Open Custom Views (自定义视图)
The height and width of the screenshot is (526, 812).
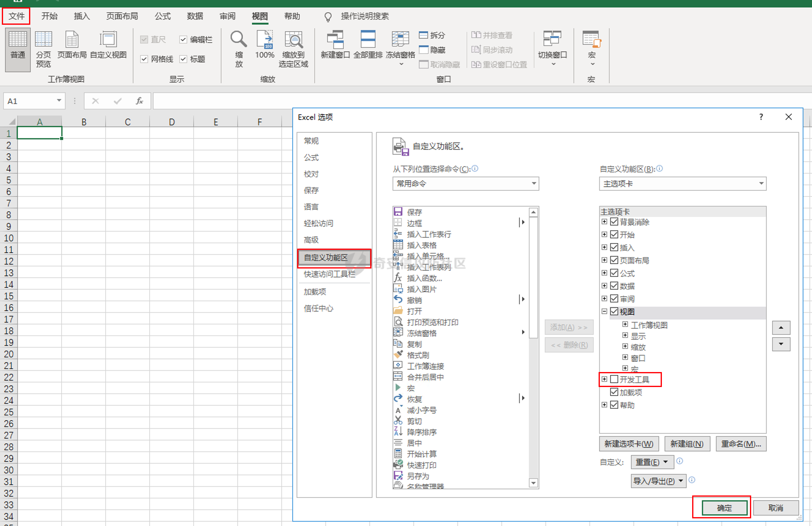click(109, 45)
